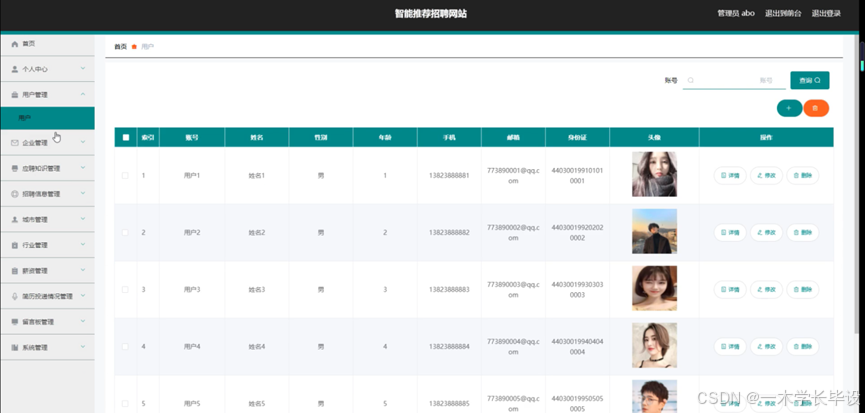Check the checkbox for 用户1 row
The height and width of the screenshot is (413, 865).
pos(125,175)
